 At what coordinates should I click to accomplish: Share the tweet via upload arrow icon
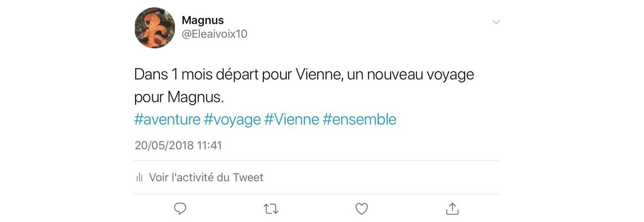(x=452, y=208)
